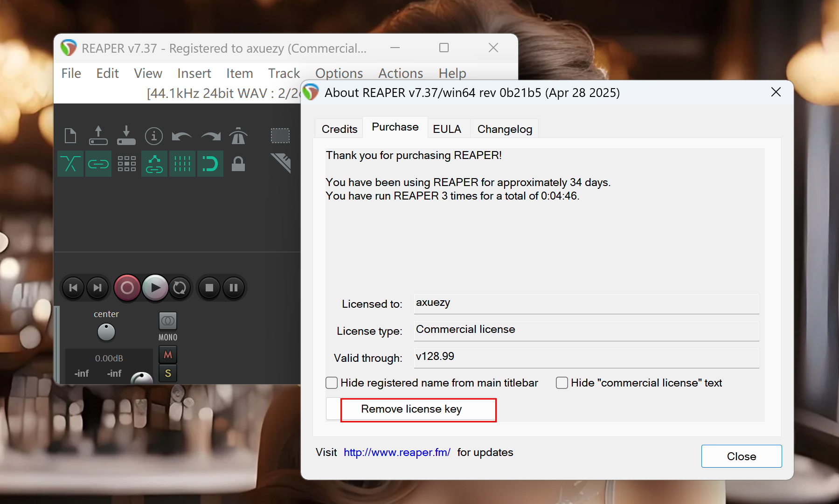Check Hide "commercial license" text box
Viewport: 839px width, 504px height.
pos(562,383)
